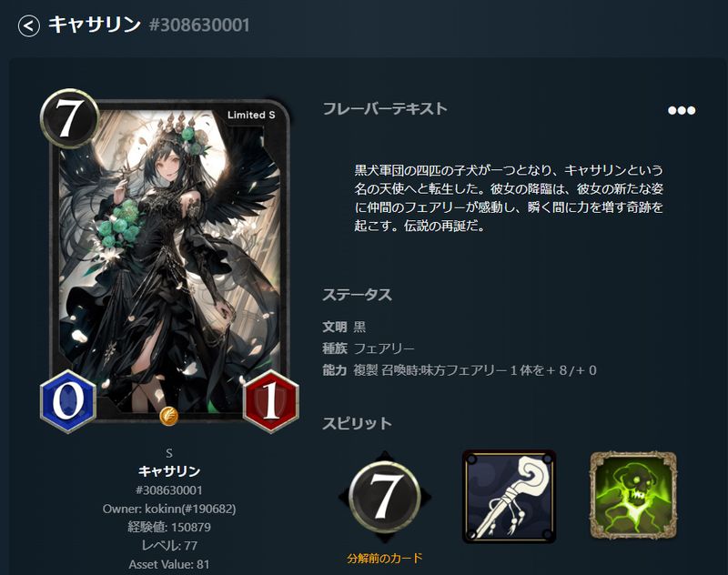Image resolution: width=728 pixels, height=575 pixels.
Task: Click the red health hexagon showing 1
Action: (x=270, y=401)
